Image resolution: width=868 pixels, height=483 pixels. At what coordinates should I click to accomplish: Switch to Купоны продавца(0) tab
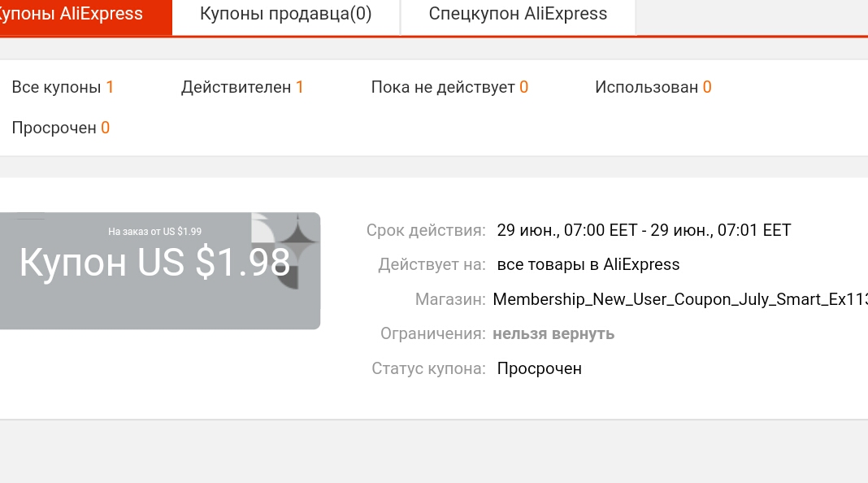click(x=285, y=15)
